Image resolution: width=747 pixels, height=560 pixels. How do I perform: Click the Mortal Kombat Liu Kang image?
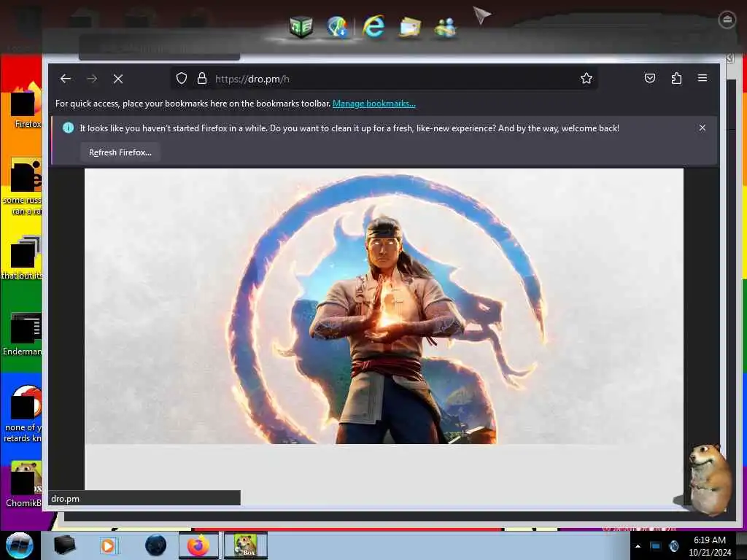(x=384, y=306)
